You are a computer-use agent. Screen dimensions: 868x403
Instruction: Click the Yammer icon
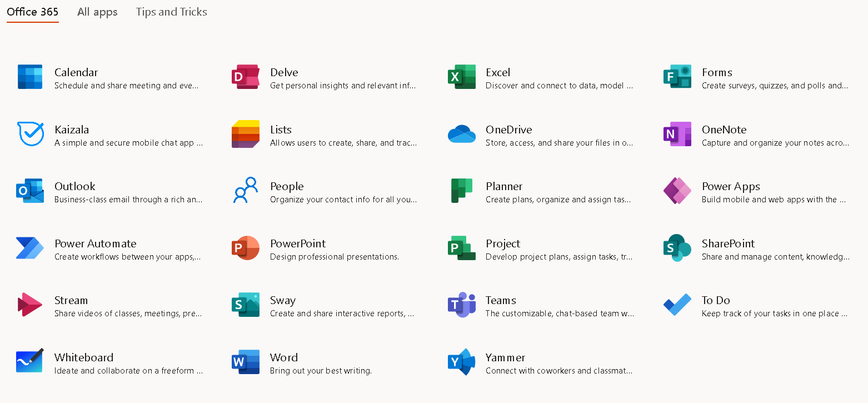click(461, 362)
